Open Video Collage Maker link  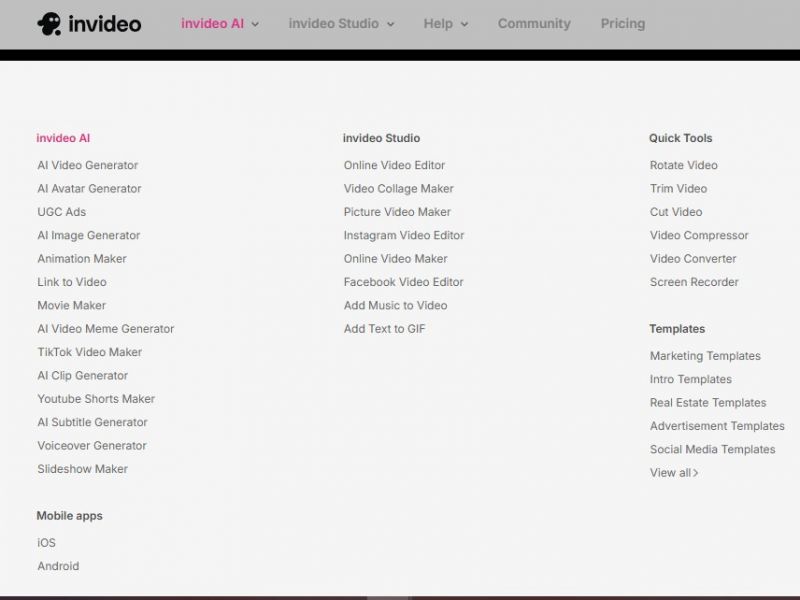pyautogui.click(x=398, y=189)
